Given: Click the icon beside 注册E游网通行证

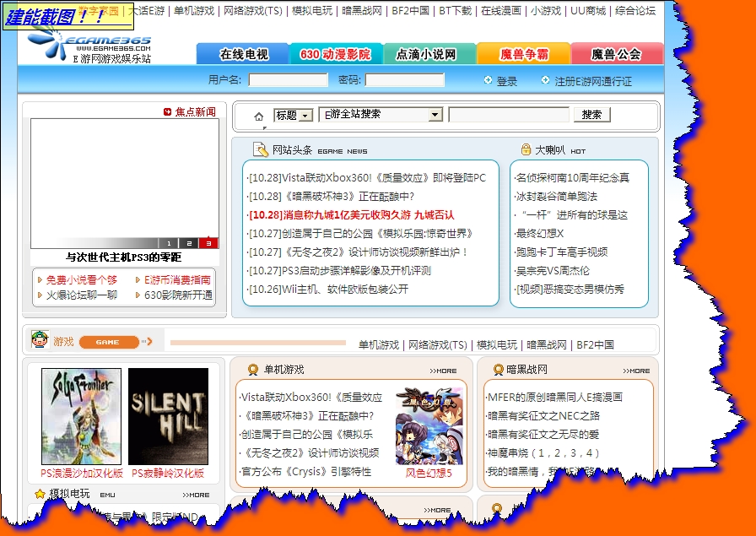Looking at the screenshot, I should pyautogui.click(x=545, y=80).
